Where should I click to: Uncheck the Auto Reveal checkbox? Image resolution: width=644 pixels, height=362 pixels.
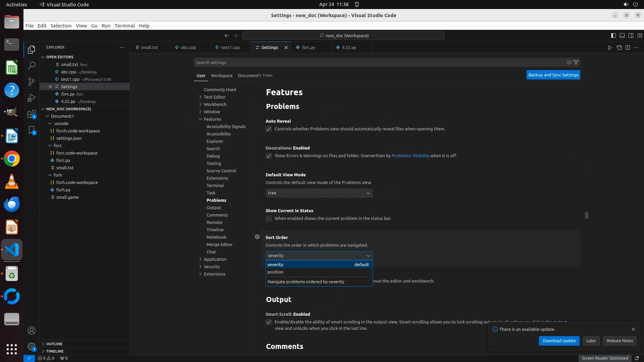click(269, 129)
